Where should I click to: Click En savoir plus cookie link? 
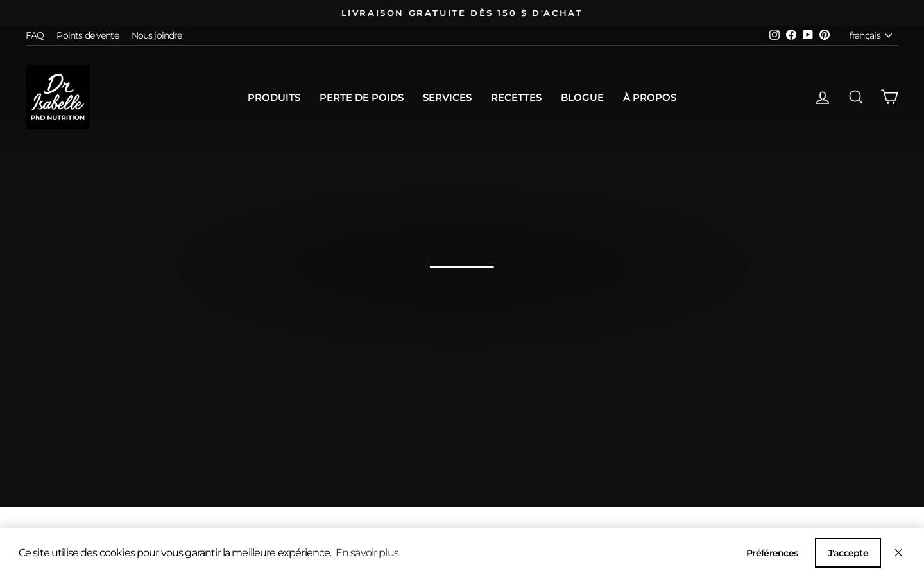(367, 553)
